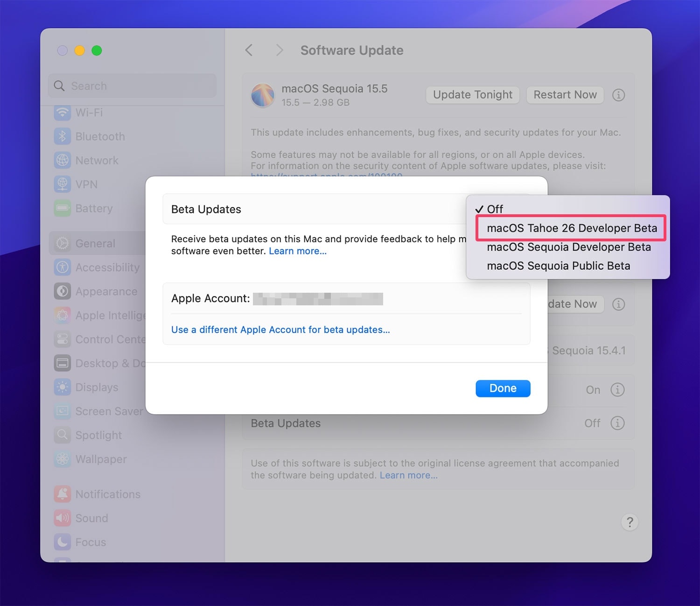700x606 pixels.
Task: Click the Update Tonight button
Action: tap(473, 95)
